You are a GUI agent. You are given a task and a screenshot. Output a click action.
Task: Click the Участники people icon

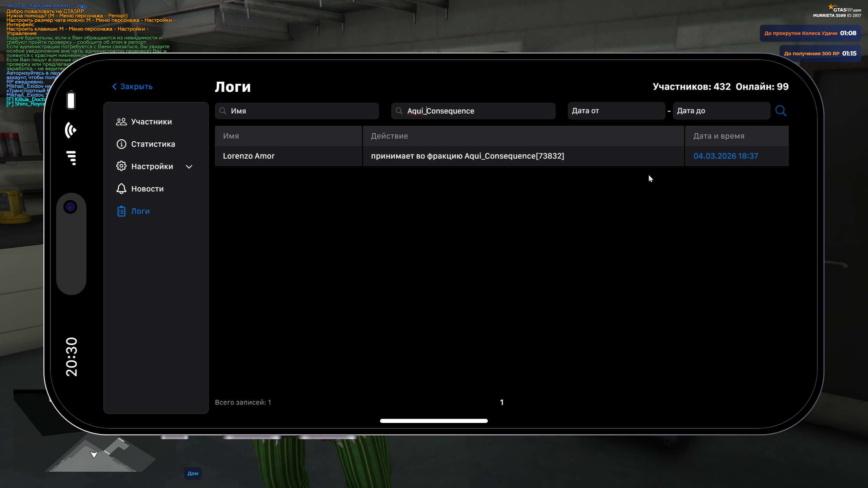coord(121,122)
